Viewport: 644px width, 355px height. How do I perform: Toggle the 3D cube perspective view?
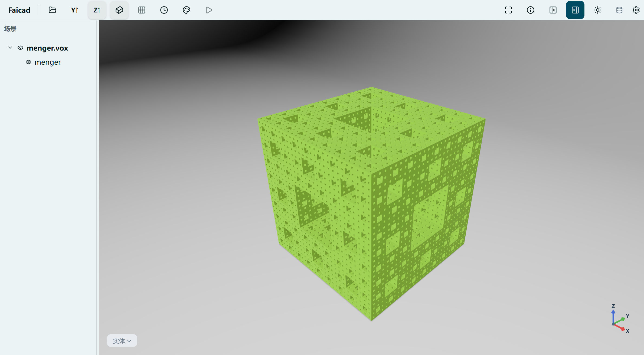click(x=119, y=10)
